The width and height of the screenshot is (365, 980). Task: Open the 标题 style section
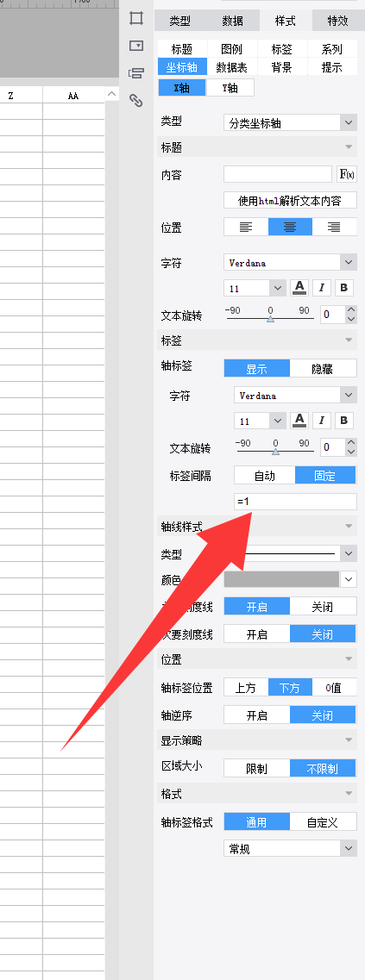click(x=181, y=49)
